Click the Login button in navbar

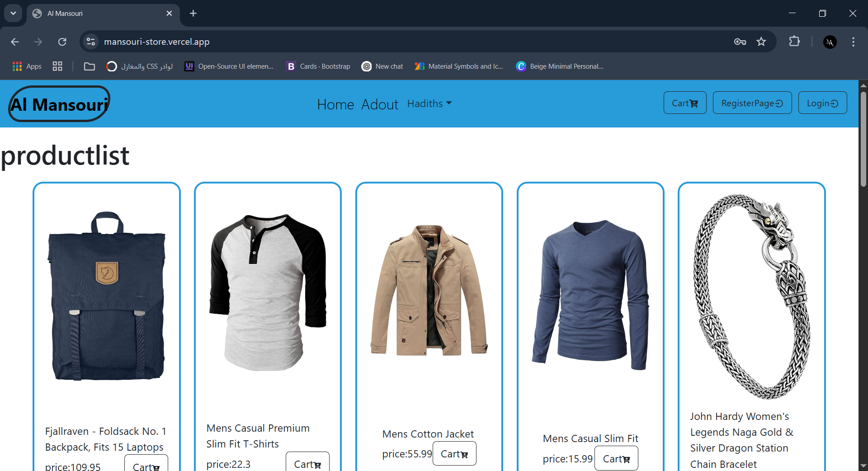coord(822,103)
